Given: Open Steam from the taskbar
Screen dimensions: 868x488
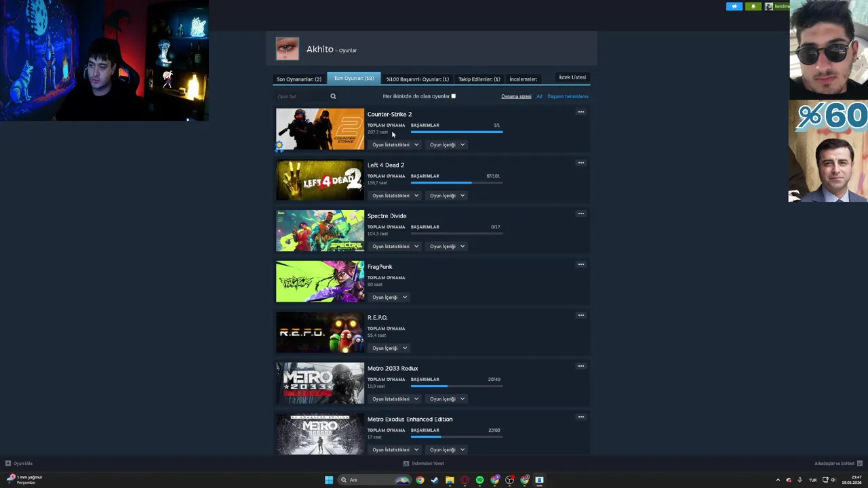Looking at the screenshot, I should [x=435, y=480].
